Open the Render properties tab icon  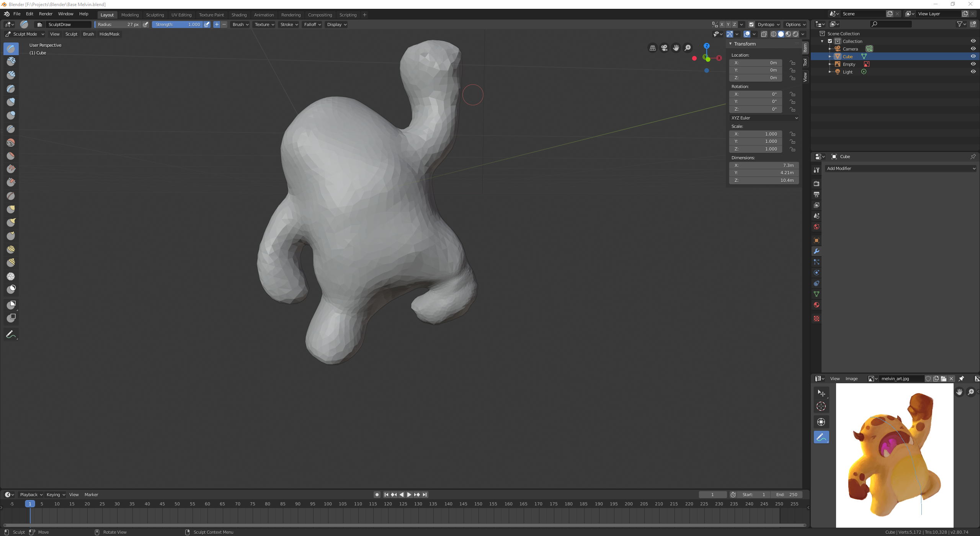pyautogui.click(x=817, y=183)
